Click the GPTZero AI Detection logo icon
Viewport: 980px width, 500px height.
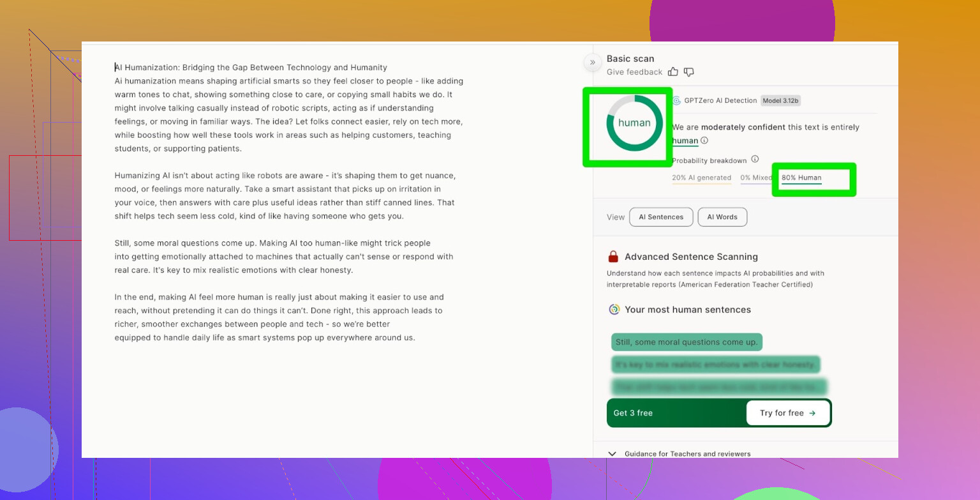click(676, 100)
